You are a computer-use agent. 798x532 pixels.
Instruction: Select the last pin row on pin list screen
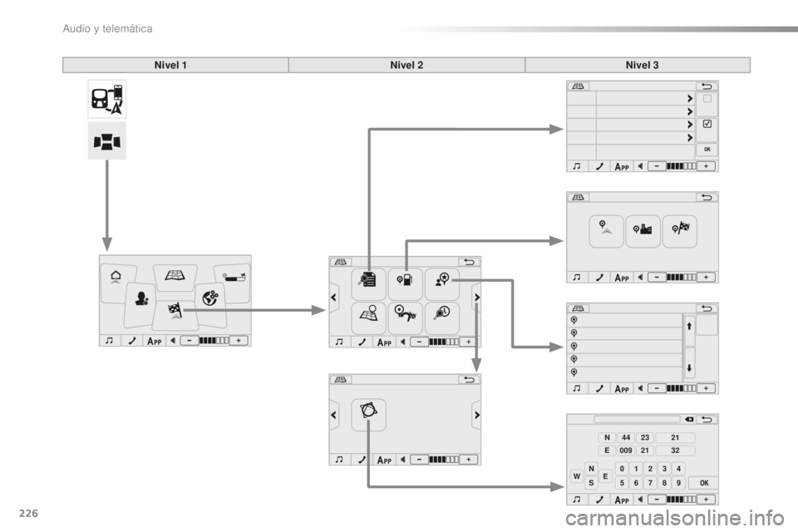pos(624,372)
